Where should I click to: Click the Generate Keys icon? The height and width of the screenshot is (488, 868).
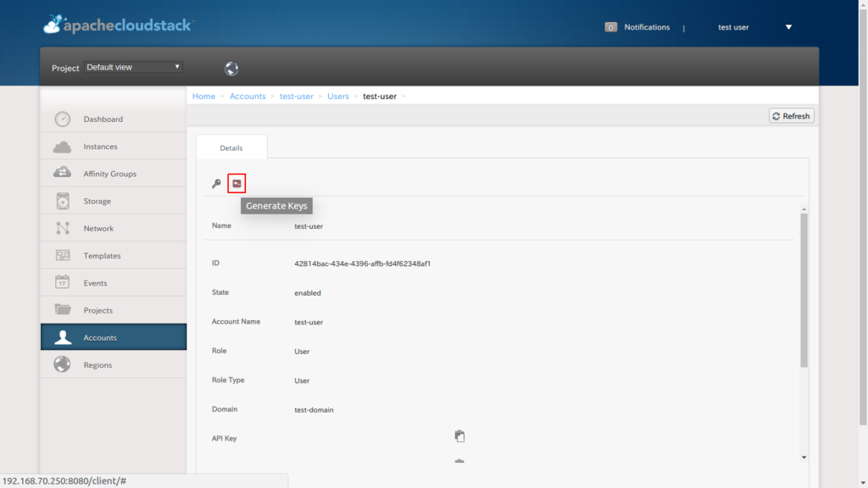[236, 183]
